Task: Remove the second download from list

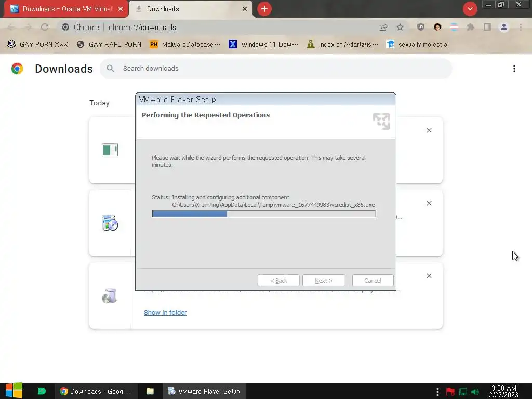Action: tap(429, 203)
